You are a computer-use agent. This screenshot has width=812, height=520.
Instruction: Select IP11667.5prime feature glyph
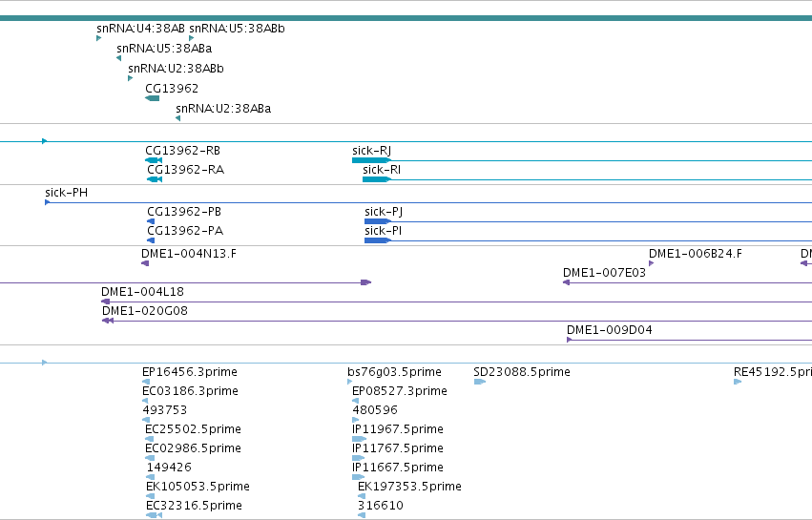[359, 477]
